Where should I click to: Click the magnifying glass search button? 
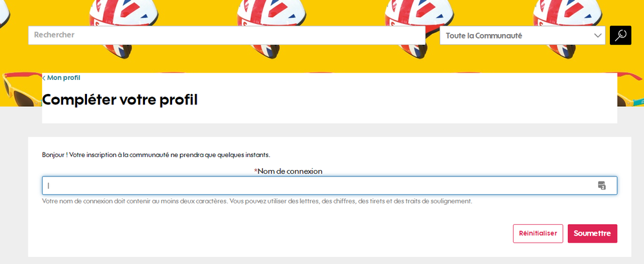[x=620, y=35]
